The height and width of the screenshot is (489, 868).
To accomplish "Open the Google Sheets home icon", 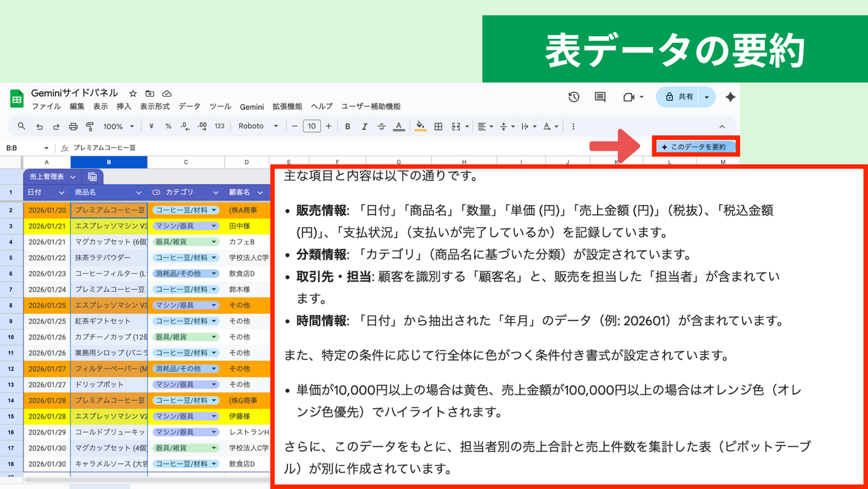I will [16, 99].
